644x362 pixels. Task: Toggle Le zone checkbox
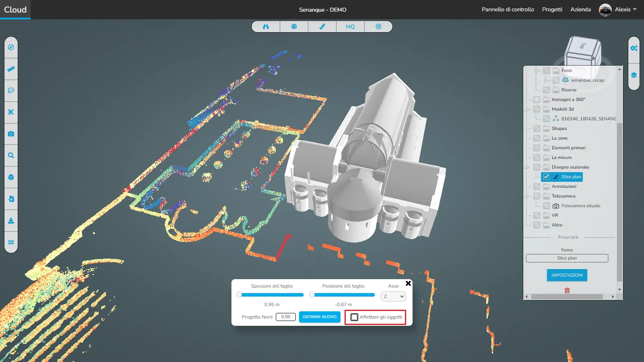point(537,138)
